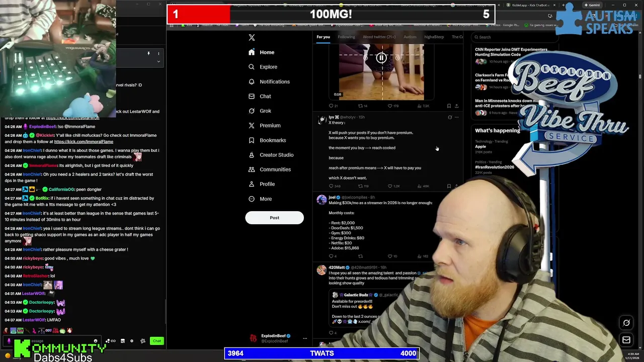Screen dimensions: 644x362
Task: Like the video post with 179 likes
Action: tap(393, 106)
